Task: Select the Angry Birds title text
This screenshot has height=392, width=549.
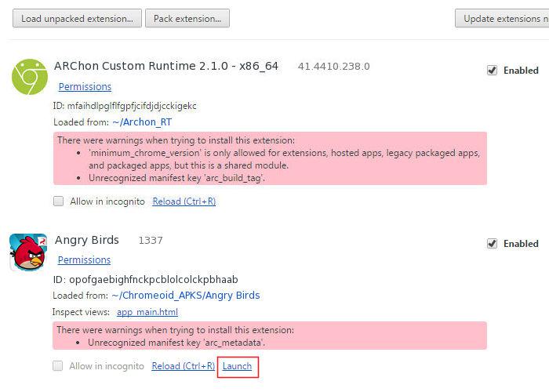Action: click(x=87, y=240)
